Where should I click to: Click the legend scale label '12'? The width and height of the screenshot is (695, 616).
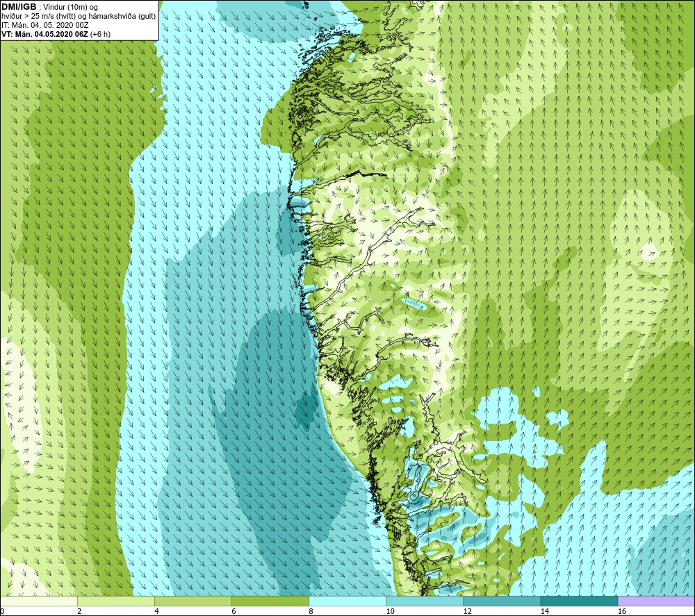click(467, 611)
